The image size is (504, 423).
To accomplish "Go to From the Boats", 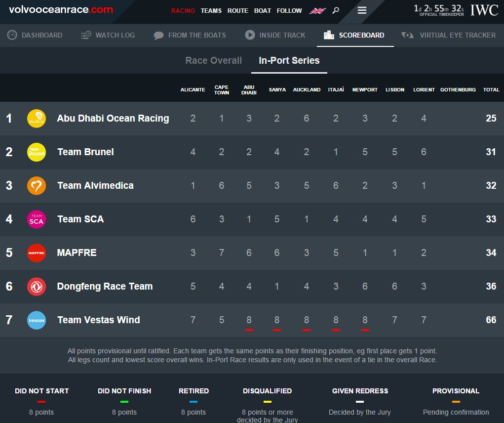I will [x=190, y=35].
